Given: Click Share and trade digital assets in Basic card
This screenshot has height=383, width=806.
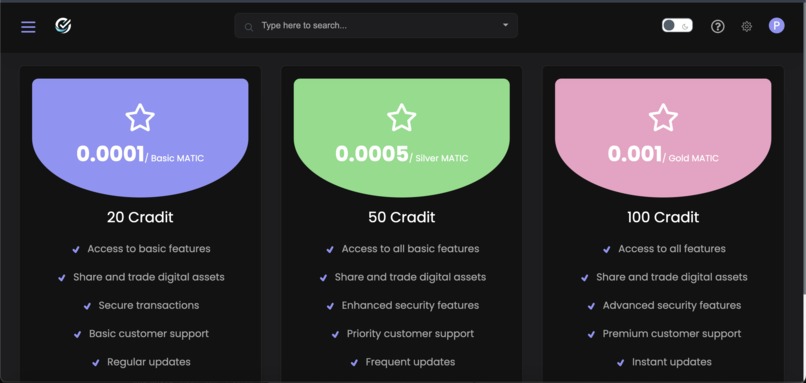Looking at the screenshot, I should point(149,277).
